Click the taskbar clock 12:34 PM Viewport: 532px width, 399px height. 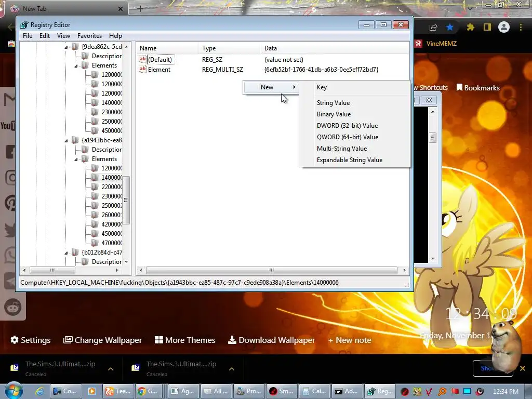click(x=506, y=392)
